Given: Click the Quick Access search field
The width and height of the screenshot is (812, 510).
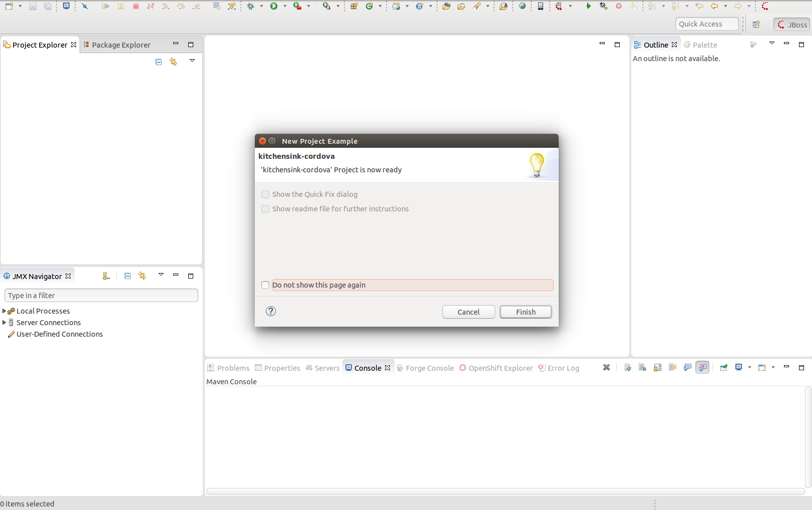Looking at the screenshot, I should click(707, 24).
